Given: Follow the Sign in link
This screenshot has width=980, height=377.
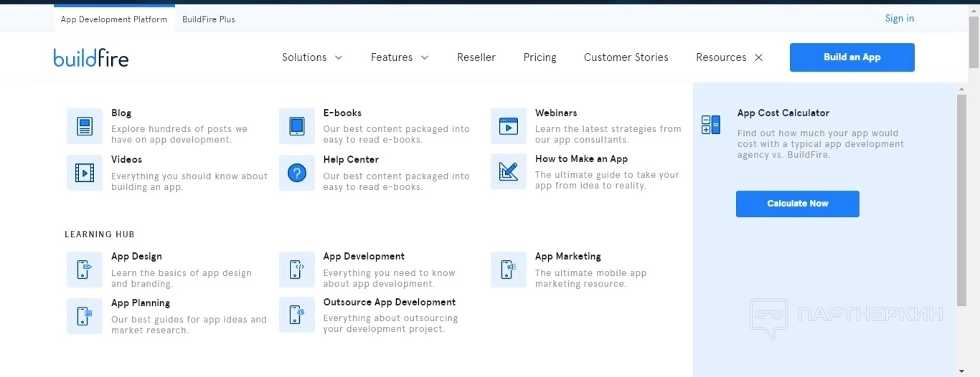Looking at the screenshot, I should click(x=899, y=19).
